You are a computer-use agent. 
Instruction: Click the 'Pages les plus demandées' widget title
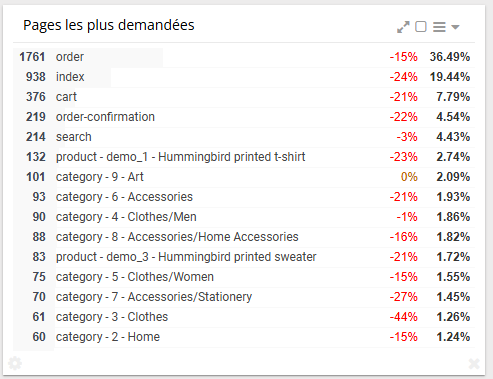[109, 25]
